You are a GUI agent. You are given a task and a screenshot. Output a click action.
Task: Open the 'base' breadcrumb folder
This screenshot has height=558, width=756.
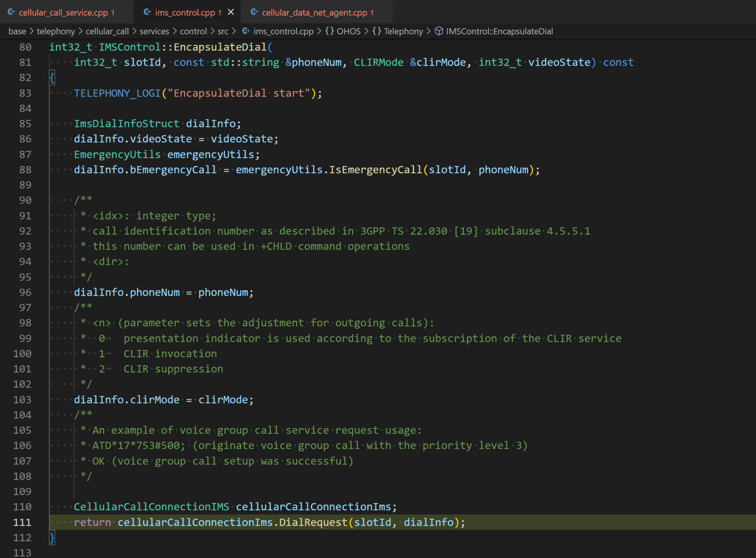[17, 31]
